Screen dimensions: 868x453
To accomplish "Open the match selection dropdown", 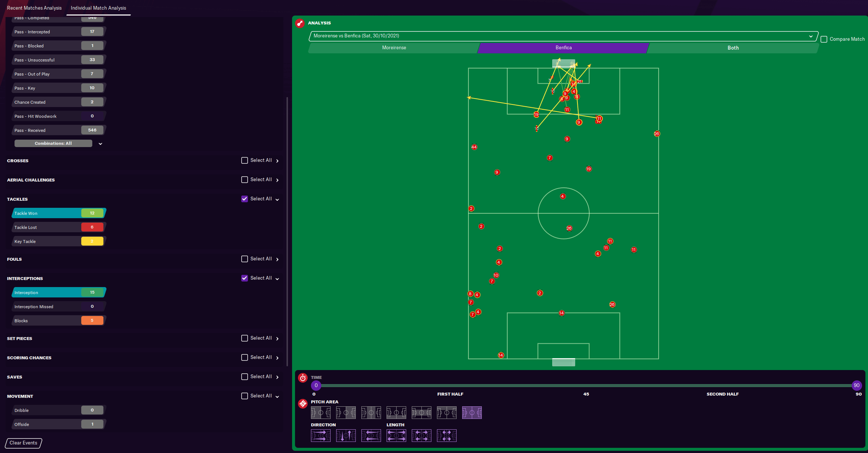I will click(563, 36).
